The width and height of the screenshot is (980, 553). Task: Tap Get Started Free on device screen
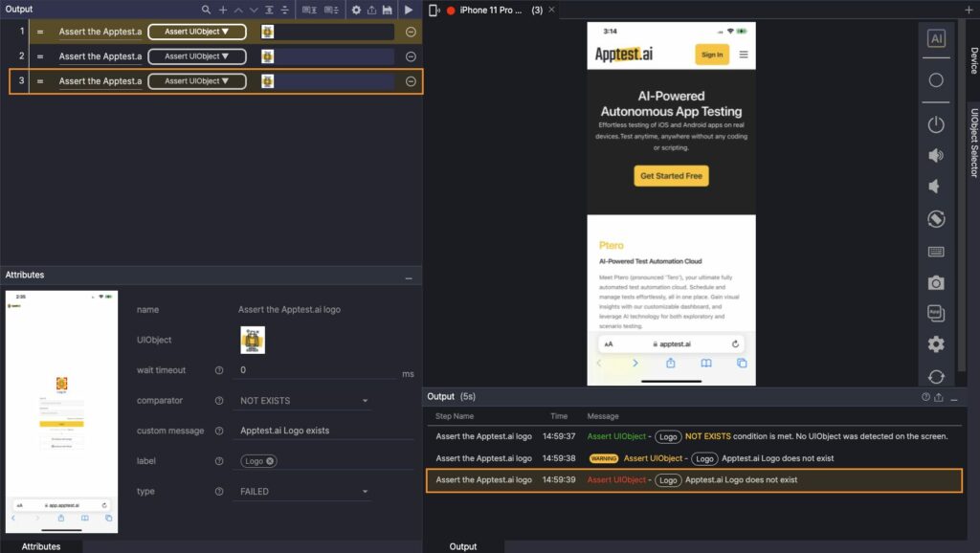(671, 176)
